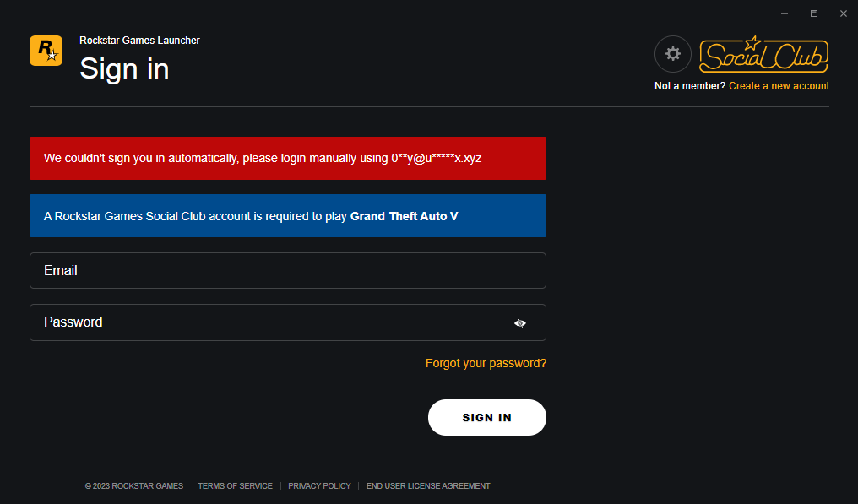Maximize the launcher window
The height and width of the screenshot is (504, 858).
click(814, 14)
